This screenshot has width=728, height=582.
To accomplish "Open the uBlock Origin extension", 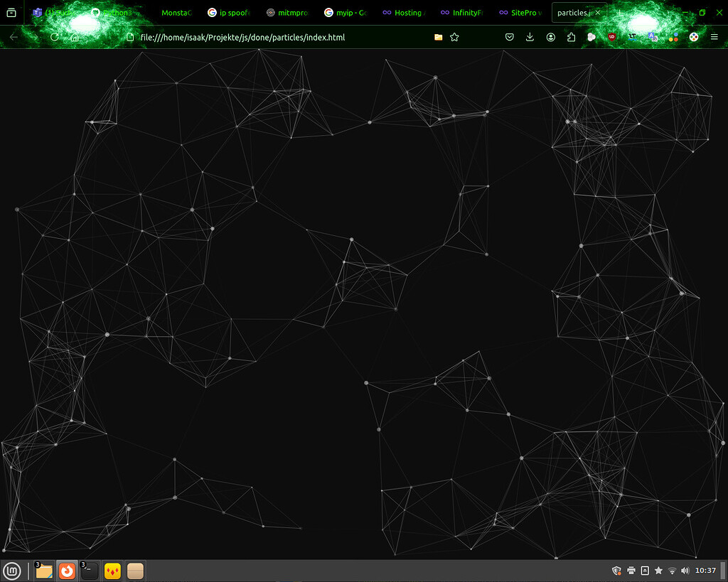I will [612, 37].
